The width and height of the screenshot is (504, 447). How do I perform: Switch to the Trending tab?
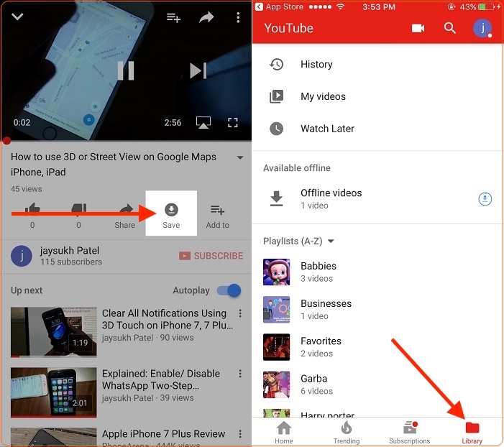tap(347, 433)
